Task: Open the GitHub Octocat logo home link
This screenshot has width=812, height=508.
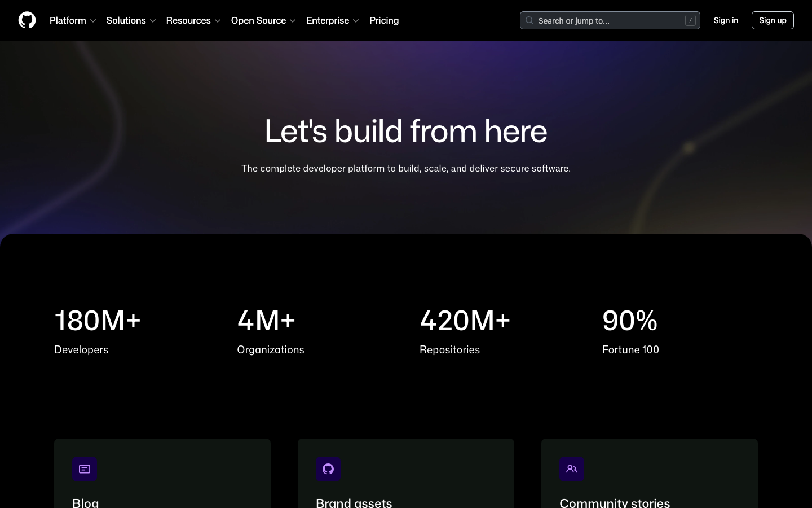Action: pos(27,20)
